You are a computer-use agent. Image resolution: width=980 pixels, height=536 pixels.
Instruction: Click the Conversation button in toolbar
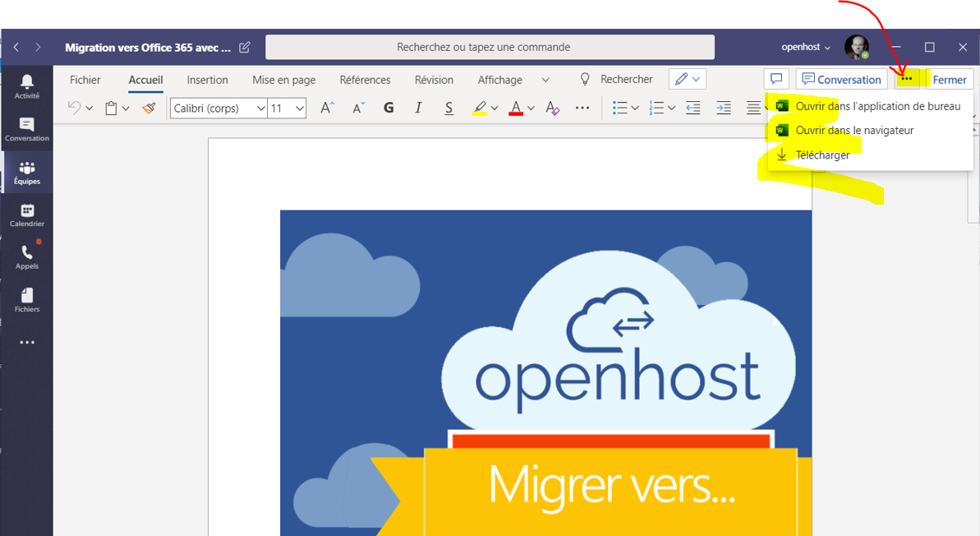[841, 80]
